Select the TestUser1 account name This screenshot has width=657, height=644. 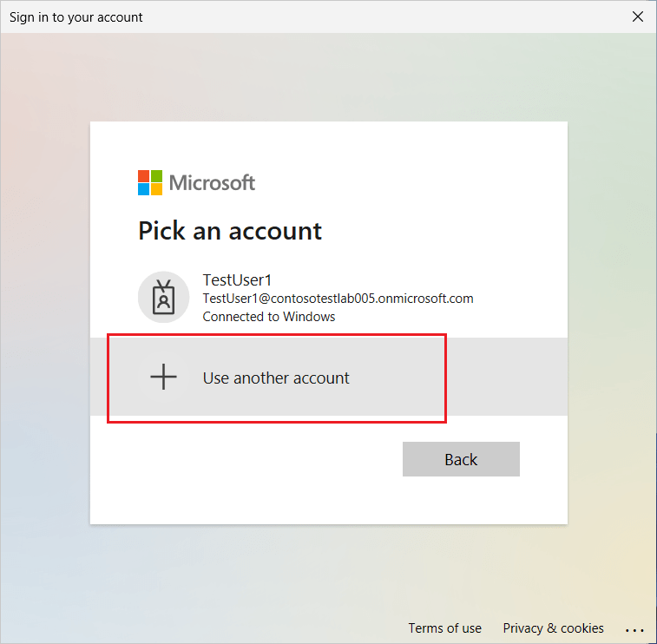[237, 279]
